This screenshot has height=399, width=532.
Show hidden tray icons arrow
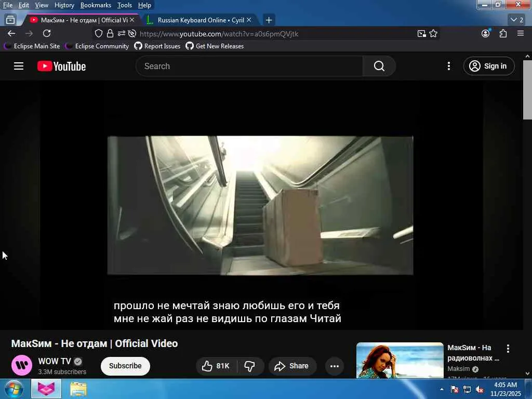(x=442, y=389)
